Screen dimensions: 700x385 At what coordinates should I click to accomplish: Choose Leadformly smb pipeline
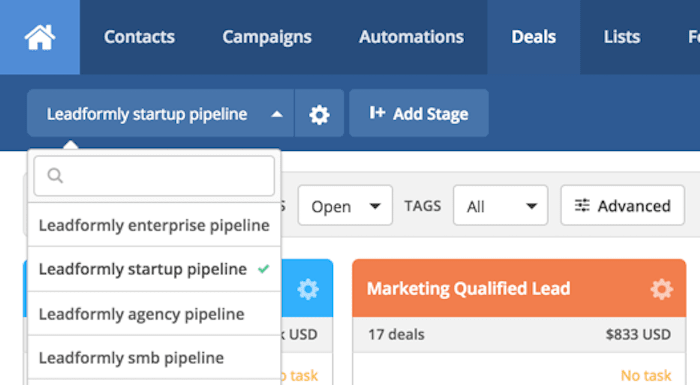(154, 358)
